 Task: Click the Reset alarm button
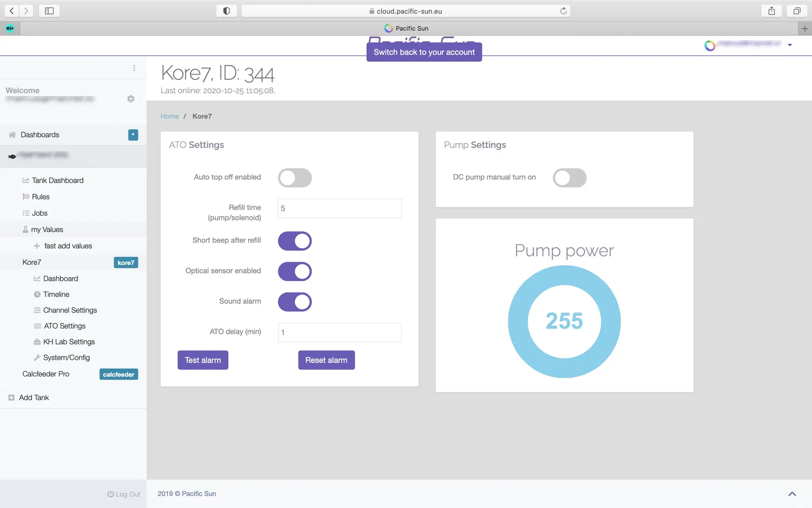pyautogui.click(x=326, y=360)
